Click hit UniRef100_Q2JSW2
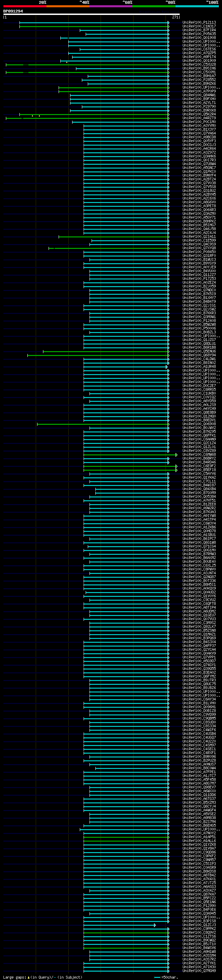This screenshot has width=222, height=980. coord(199,309)
